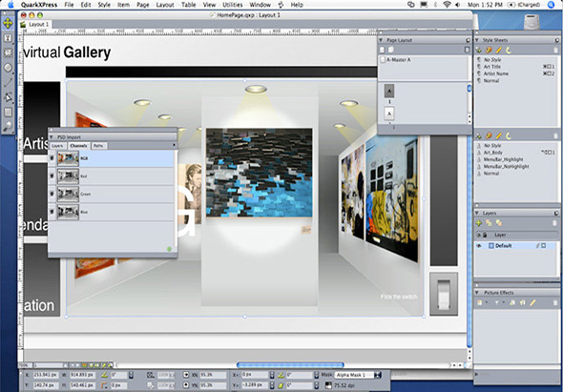Open the File menu
Image resolution: width=563 pixels, height=392 pixels.
point(69,5)
